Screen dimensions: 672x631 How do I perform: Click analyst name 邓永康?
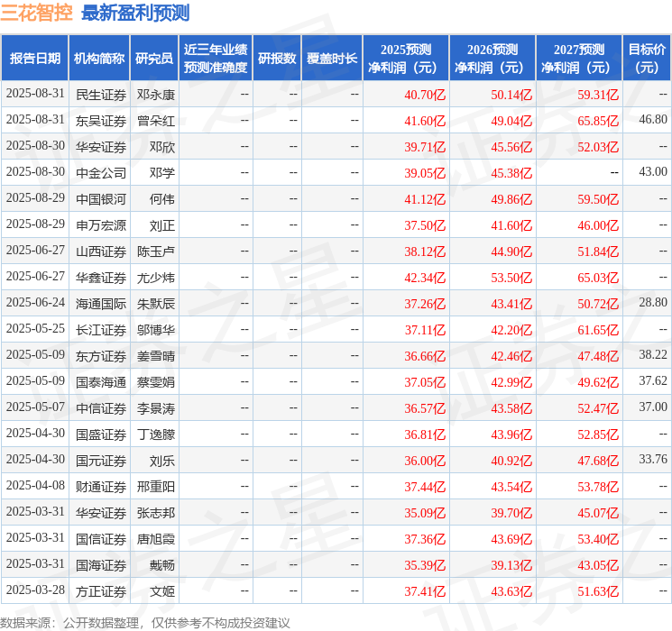coord(155,95)
